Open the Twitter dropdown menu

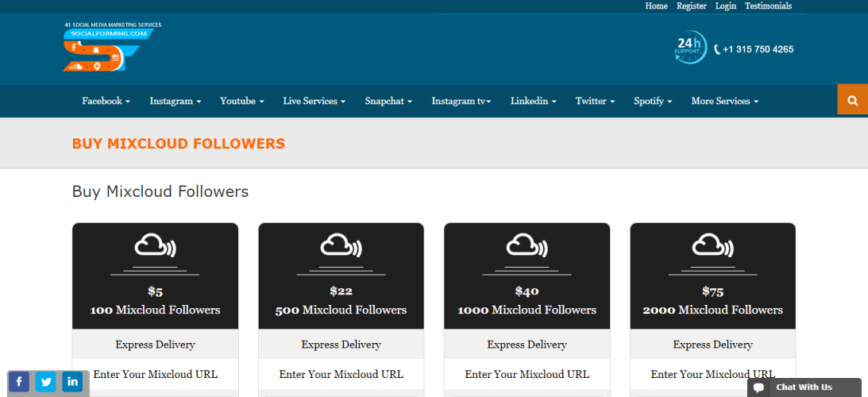[x=595, y=101]
